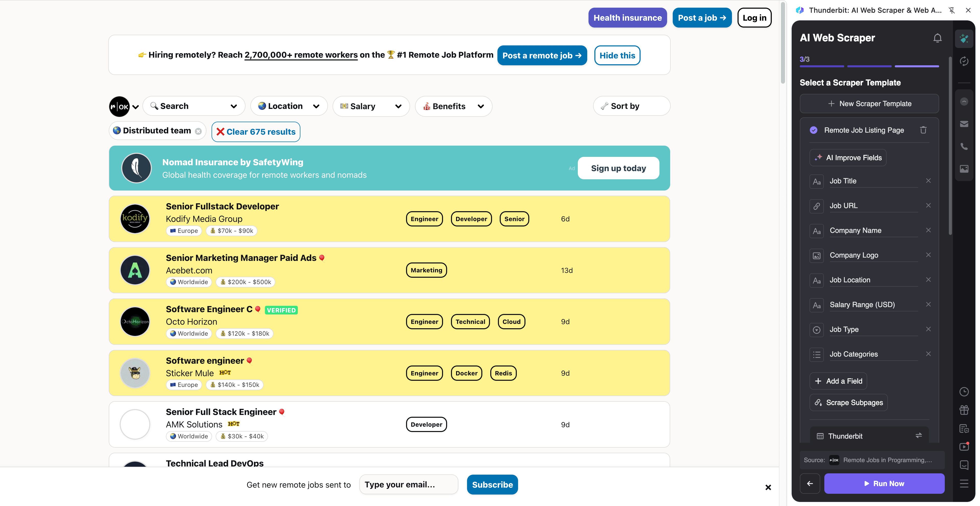Open the Location filter dropdown

289,106
